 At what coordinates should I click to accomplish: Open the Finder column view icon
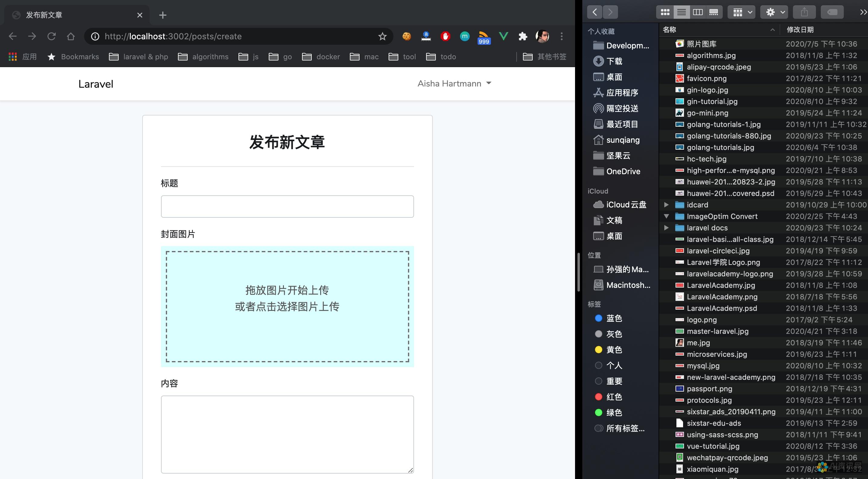(x=698, y=12)
